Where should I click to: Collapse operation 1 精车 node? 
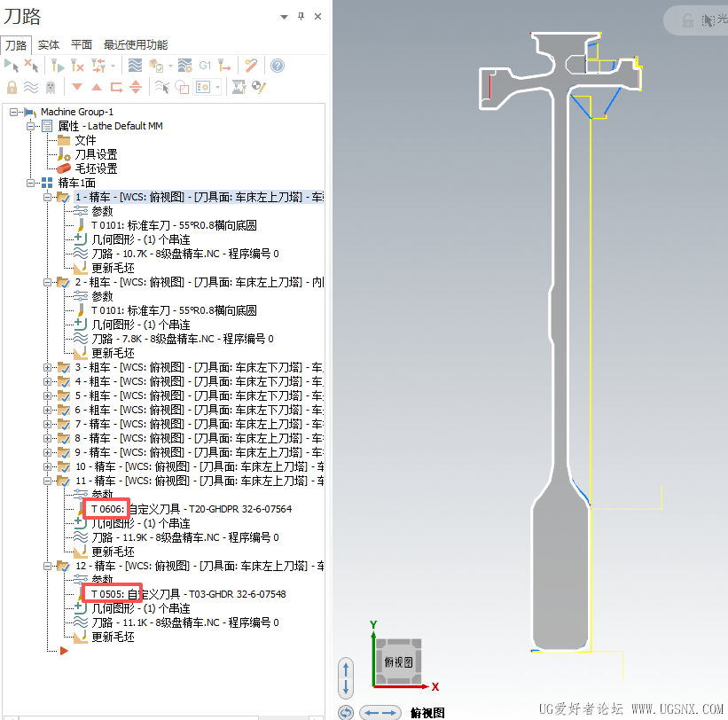[x=47, y=198]
